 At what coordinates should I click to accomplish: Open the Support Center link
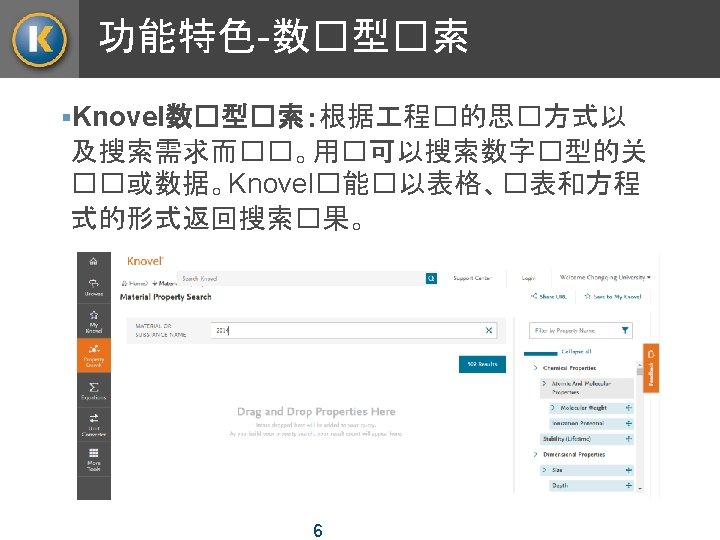[472, 278]
